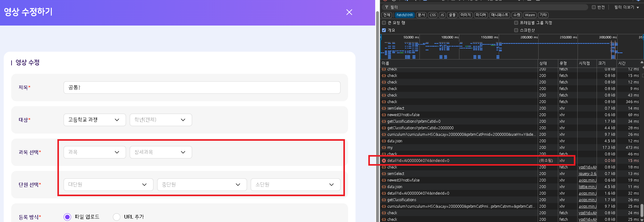
Task: Click the 제목 input field containing 공통?
Action: pos(202,87)
